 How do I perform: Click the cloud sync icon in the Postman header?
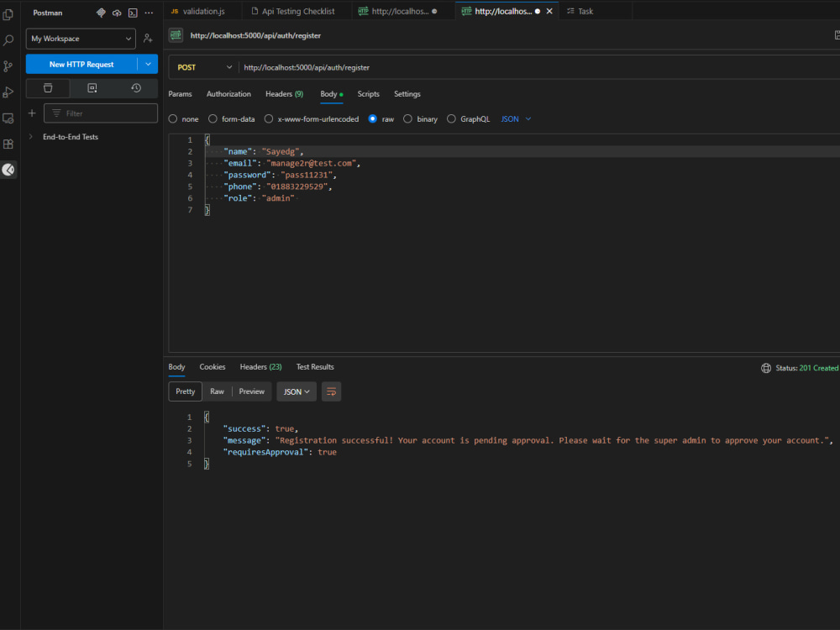[117, 13]
